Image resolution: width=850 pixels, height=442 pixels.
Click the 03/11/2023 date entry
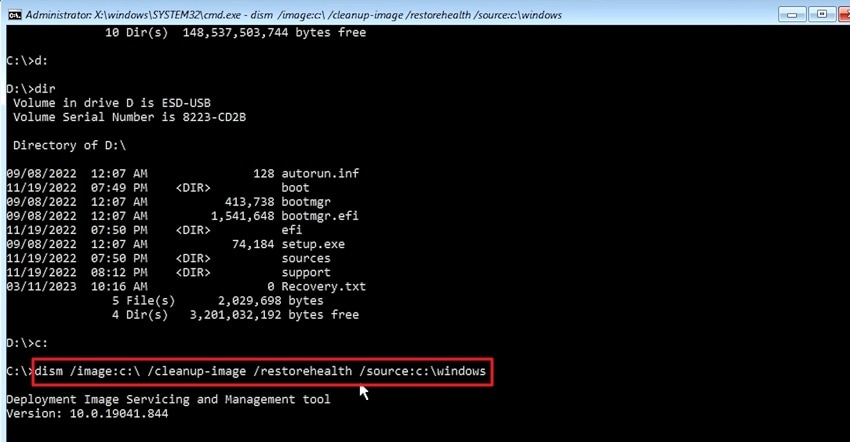[41, 286]
